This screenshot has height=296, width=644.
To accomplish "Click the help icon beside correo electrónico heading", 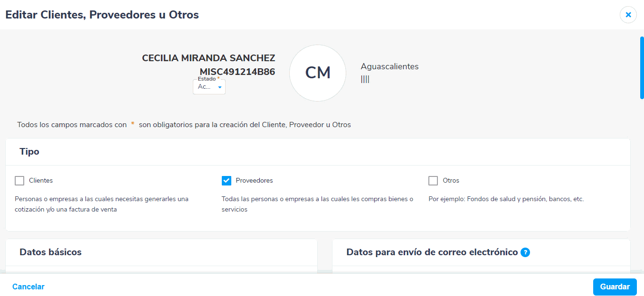I will pos(525,252).
